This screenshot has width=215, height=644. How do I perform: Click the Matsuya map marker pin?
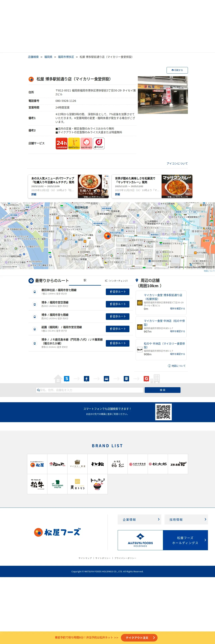(x=107, y=236)
